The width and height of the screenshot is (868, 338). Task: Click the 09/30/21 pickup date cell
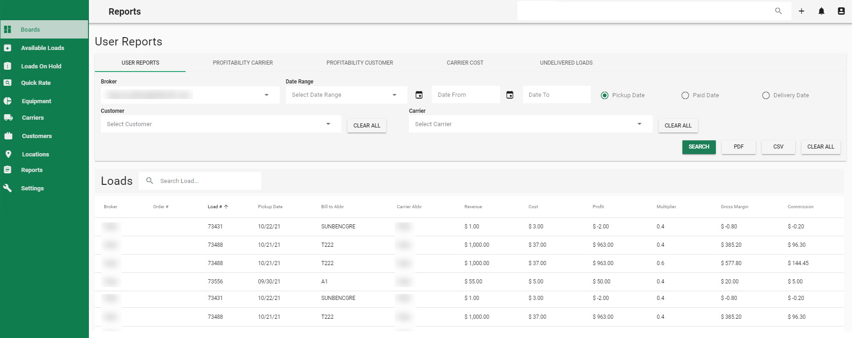click(x=269, y=282)
